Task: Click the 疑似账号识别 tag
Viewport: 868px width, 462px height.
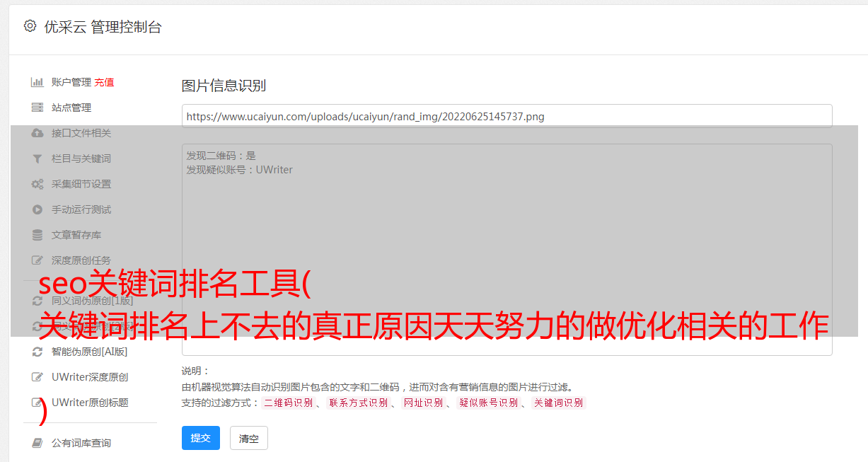Action: click(489, 403)
